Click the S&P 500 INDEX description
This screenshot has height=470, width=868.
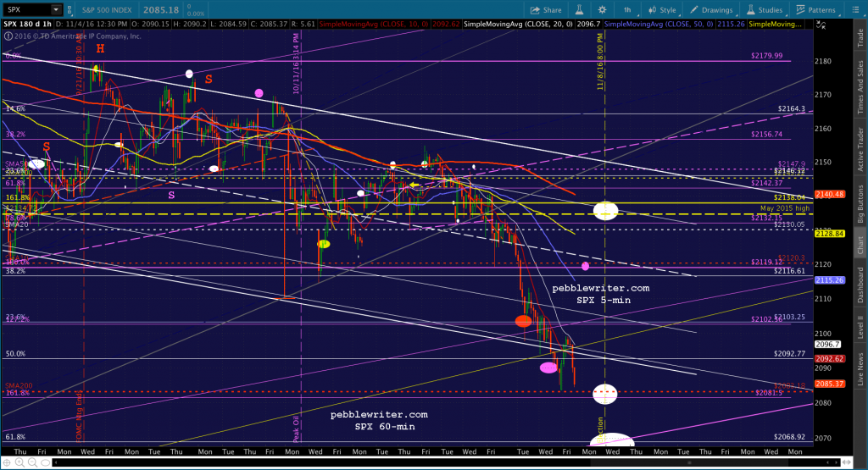point(108,10)
